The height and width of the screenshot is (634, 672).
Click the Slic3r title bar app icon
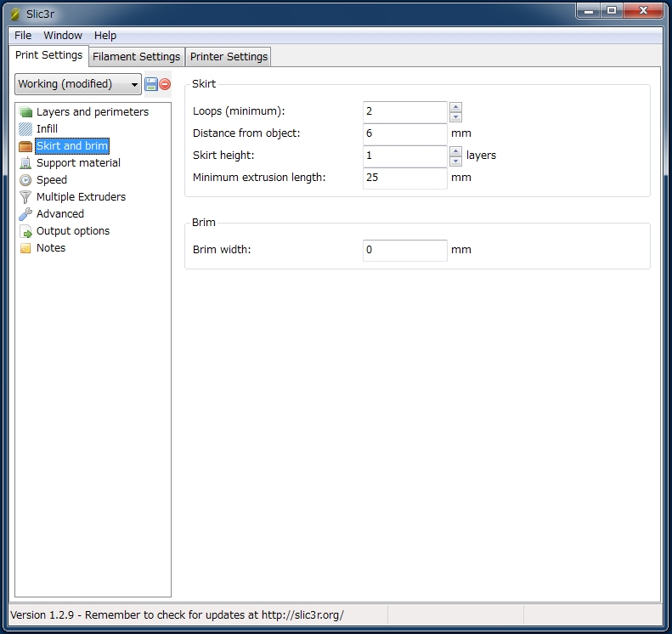click(x=15, y=14)
